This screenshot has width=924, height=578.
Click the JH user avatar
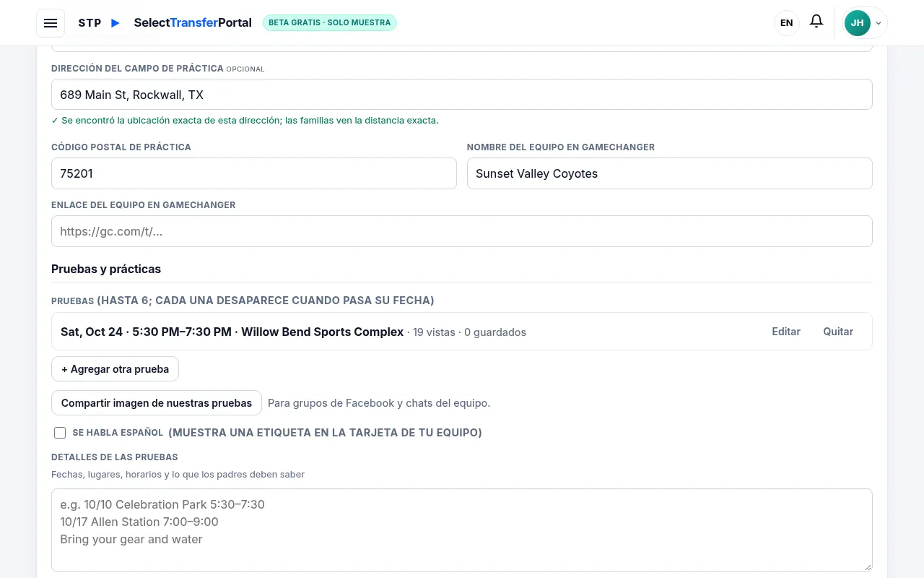coord(857,23)
